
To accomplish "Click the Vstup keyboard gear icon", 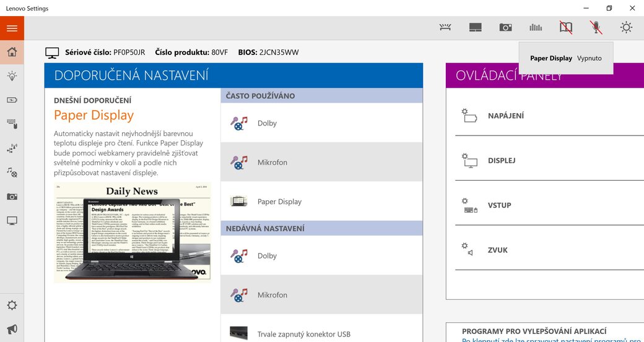I will 469,205.
